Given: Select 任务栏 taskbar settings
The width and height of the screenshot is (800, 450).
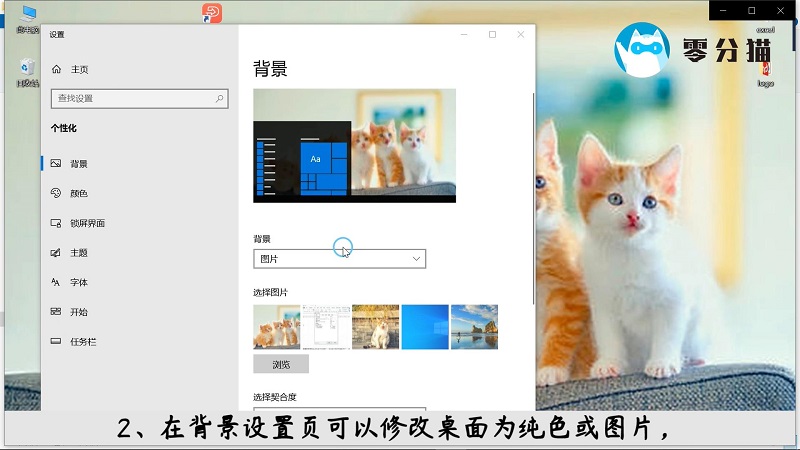Looking at the screenshot, I should coord(82,341).
